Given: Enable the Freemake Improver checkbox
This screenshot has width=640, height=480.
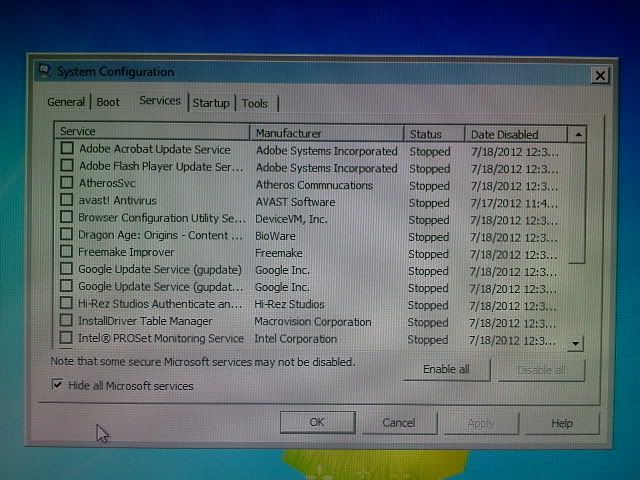Looking at the screenshot, I should point(67,251).
